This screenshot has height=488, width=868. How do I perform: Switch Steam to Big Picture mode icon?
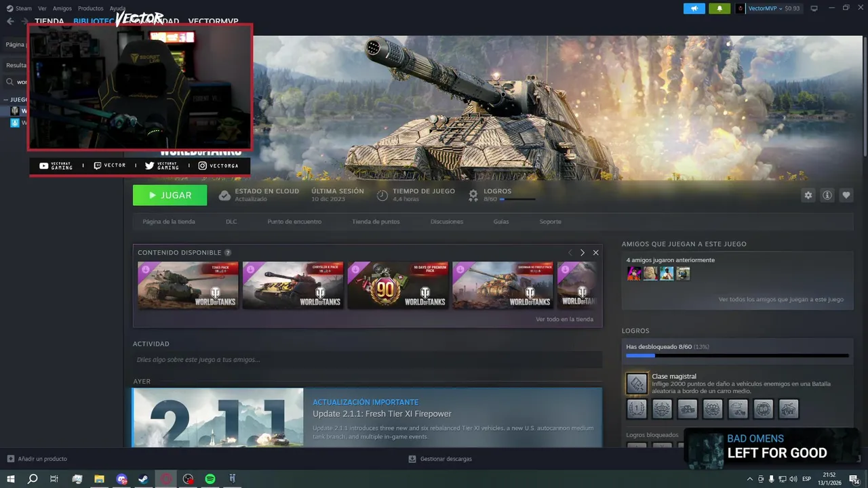[814, 8]
